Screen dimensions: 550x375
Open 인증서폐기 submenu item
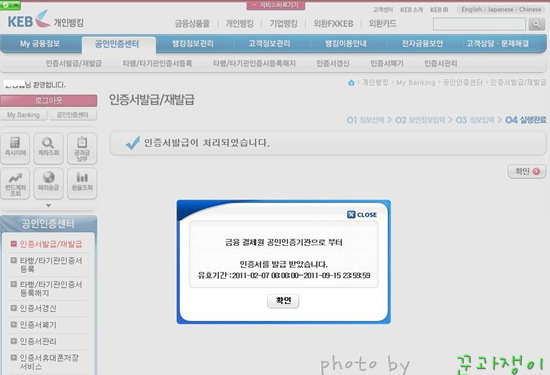387,63
